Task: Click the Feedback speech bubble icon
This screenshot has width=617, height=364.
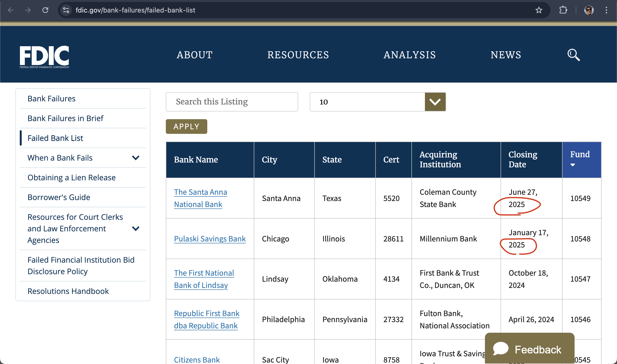Action: pyautogui.click(x=500, y=348)
